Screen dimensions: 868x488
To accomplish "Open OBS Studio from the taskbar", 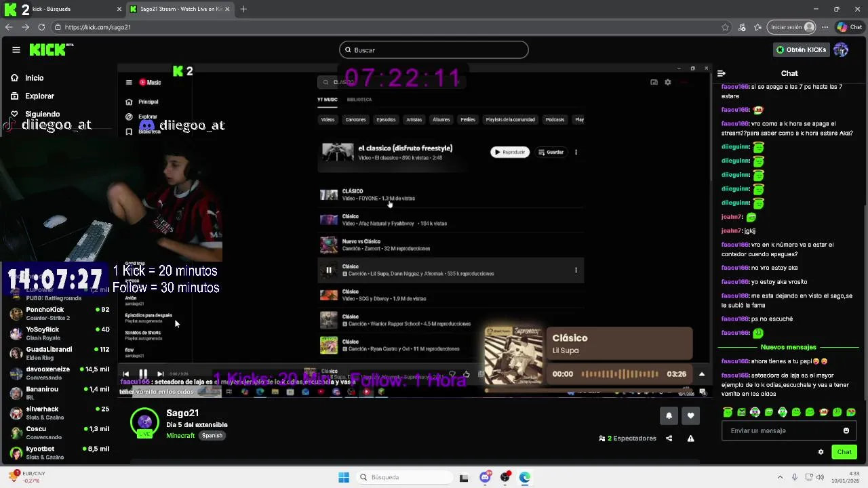I will click(x=505, y=477).
